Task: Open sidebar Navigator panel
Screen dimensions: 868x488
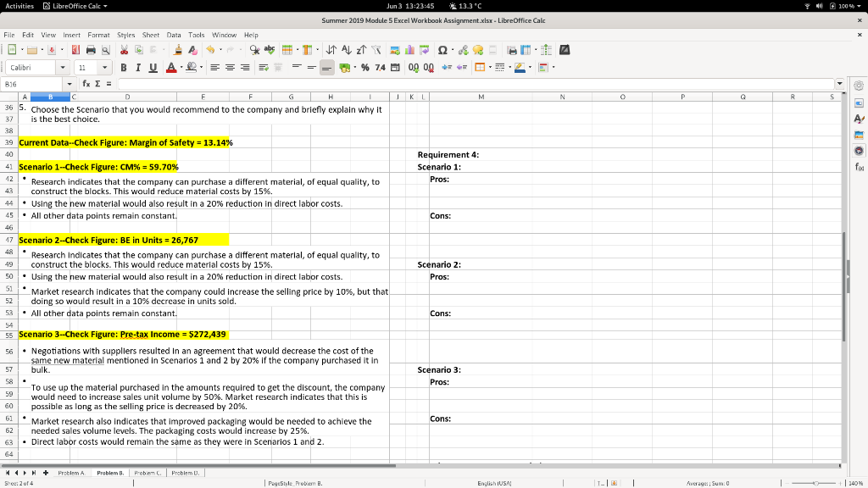Action: 860,151
